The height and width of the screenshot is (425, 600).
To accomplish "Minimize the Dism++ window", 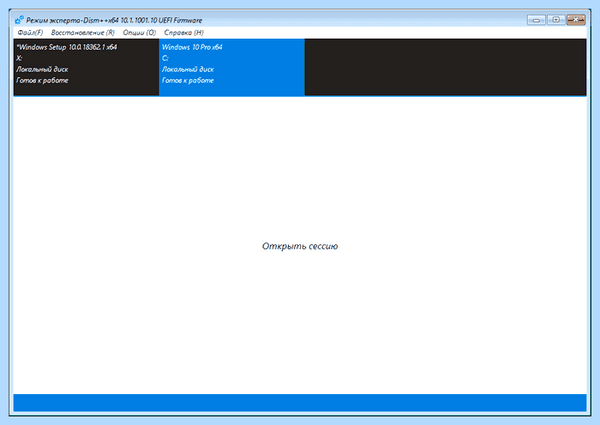I will (536, 20).
